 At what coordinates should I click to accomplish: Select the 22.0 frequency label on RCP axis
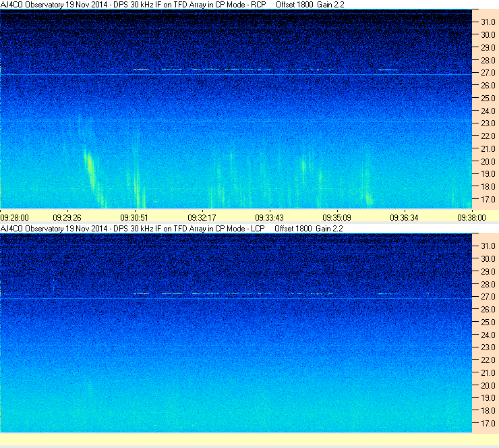(488, 136)
